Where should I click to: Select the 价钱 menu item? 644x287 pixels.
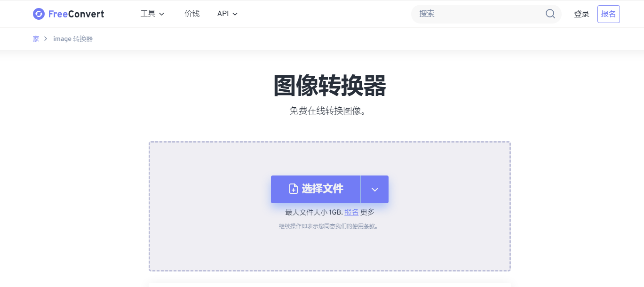(191, 14)
